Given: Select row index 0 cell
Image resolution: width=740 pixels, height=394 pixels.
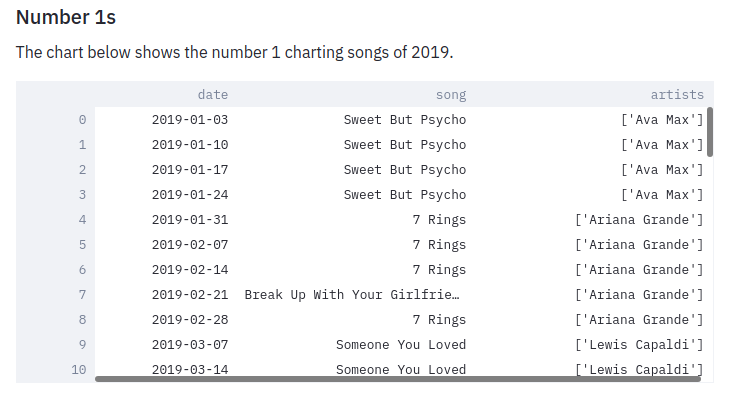Looking at the screenshot, I should point(56,120).
